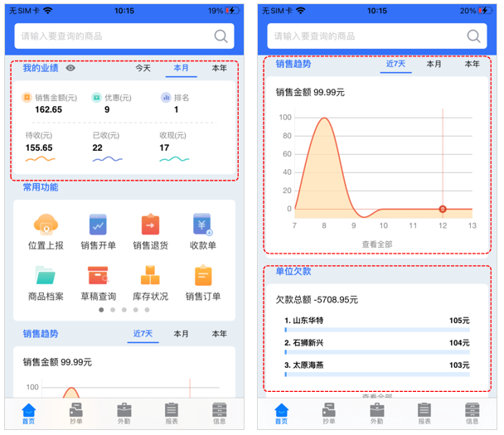Screen dimensions: 504x435
Task: Select 本年 tab in 我的业绩
Action: (220, 68)
